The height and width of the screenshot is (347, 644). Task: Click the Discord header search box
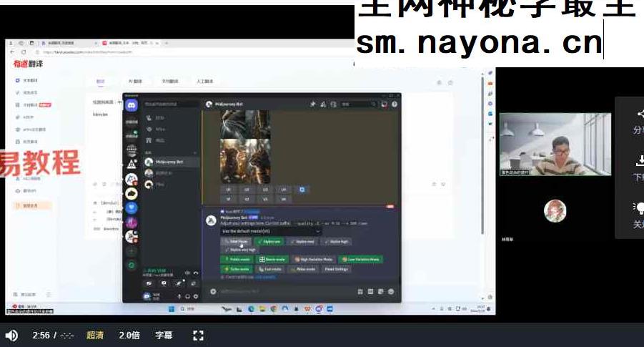tap(358, 104)
